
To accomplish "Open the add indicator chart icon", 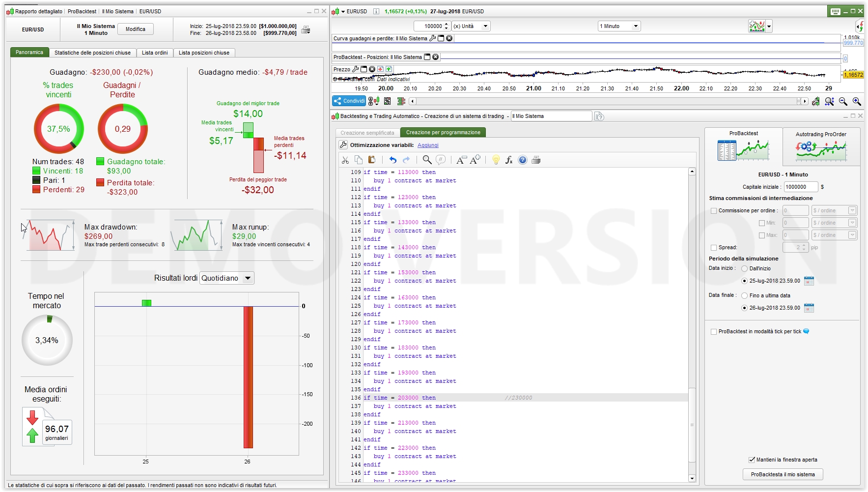I will (x=756, y=26).
